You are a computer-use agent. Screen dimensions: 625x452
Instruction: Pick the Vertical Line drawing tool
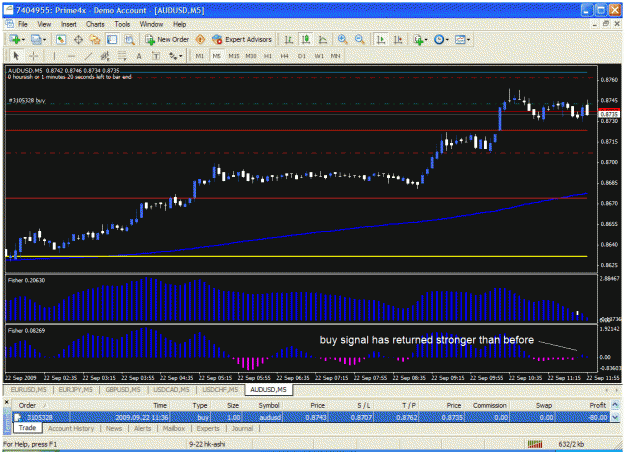(54, 56)
